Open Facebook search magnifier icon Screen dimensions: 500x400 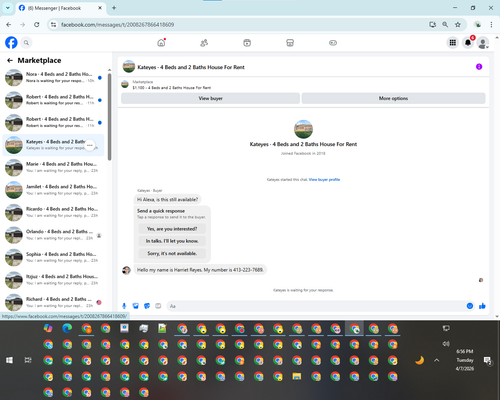[x=26, y=43]
